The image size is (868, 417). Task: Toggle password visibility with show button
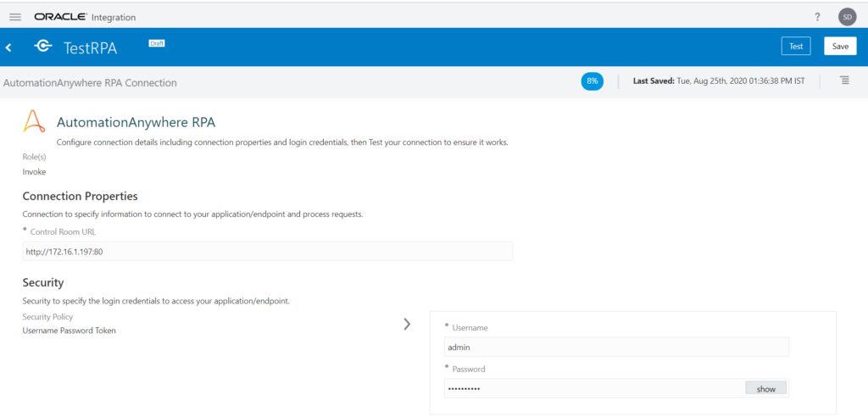point(765,388)
